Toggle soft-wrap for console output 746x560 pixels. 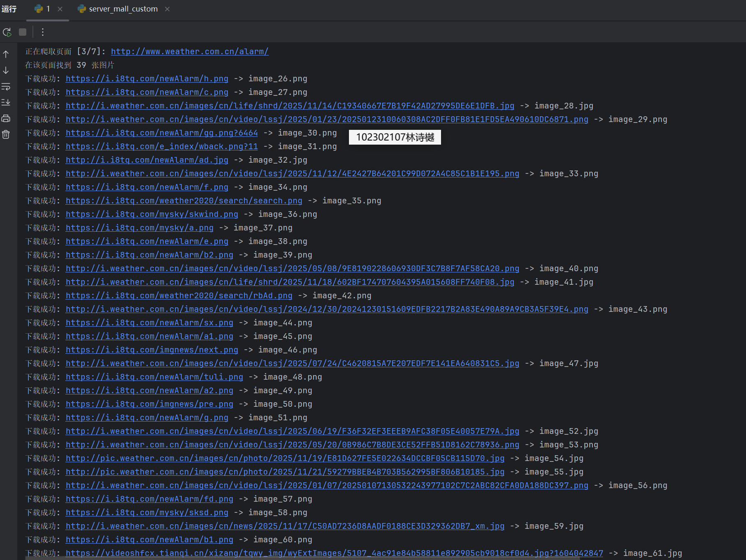[6, 87]
